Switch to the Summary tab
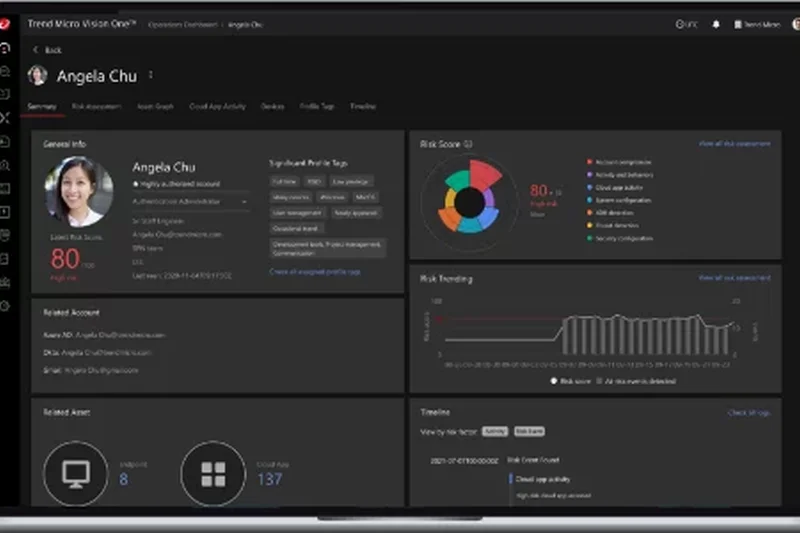 pos(42,107)
